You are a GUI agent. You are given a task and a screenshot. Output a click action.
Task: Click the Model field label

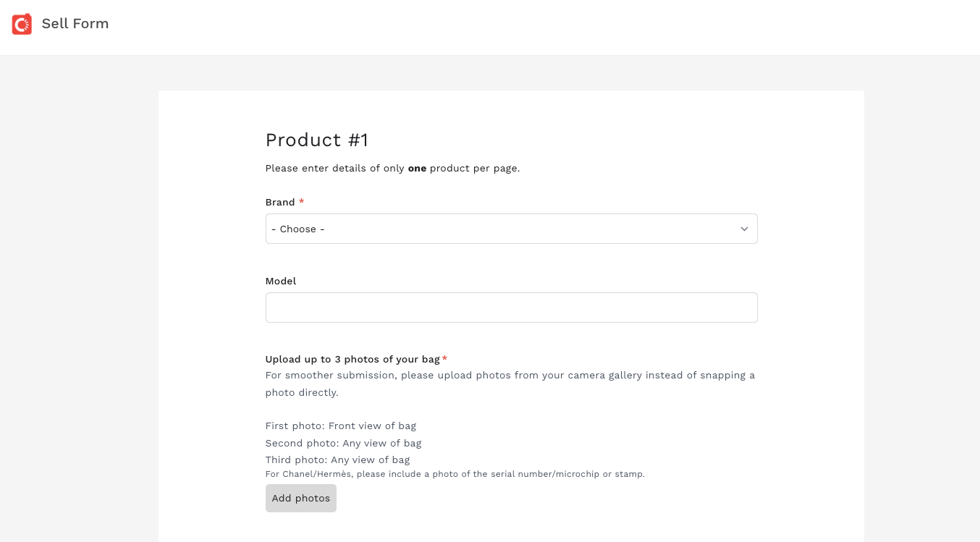click(281, 281)
